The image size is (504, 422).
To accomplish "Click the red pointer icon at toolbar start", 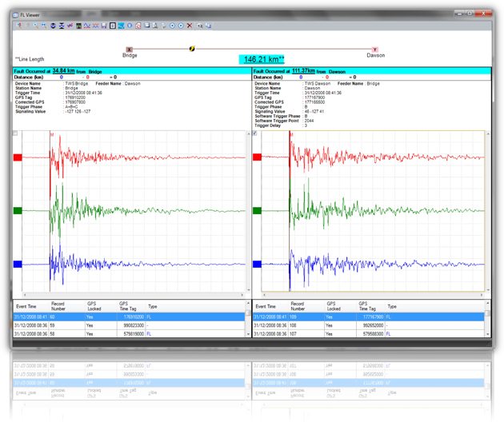I will pyautogui.click(x=19, y=25).
